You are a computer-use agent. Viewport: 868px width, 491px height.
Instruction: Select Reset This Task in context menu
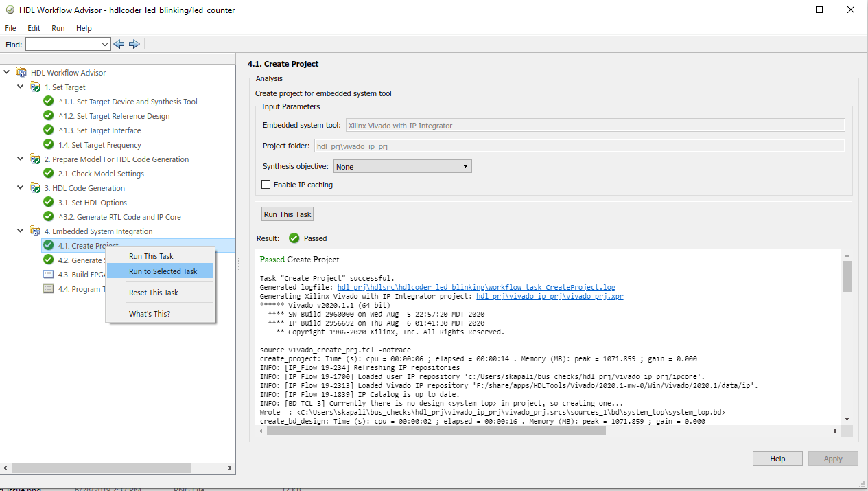pyautogui.click(x=153, y=293)
